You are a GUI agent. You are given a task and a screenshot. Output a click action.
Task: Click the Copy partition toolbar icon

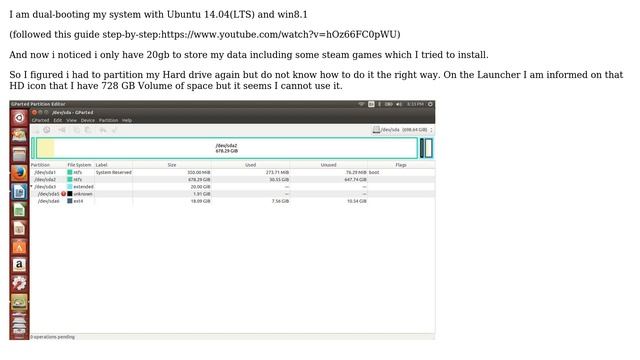click(x=77, y=130)
